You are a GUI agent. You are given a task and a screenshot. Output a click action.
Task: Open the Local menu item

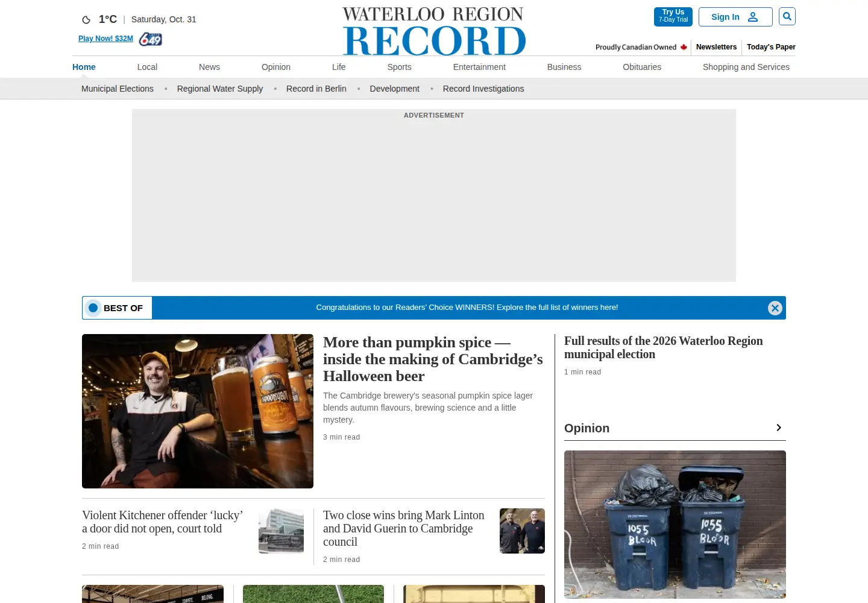[x=147, y=67]
